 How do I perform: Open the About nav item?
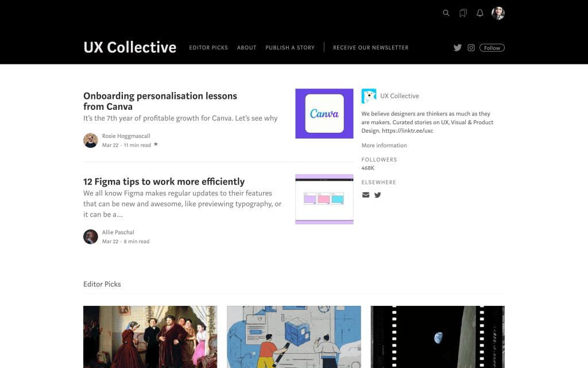(x=247, y=48)
